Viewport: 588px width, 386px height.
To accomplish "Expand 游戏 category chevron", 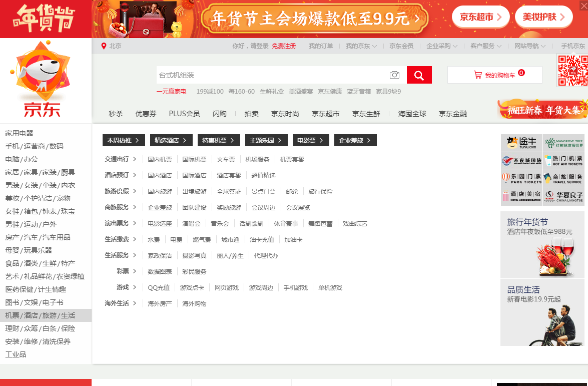I will tap(135, 287).
